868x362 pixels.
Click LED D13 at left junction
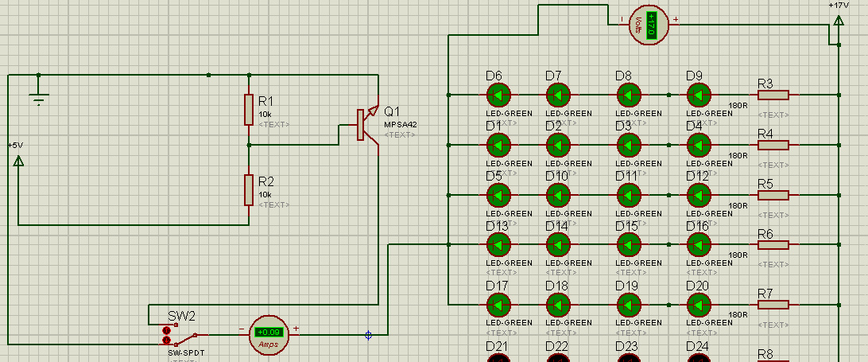pyautogui.click(x=498, y=244)
